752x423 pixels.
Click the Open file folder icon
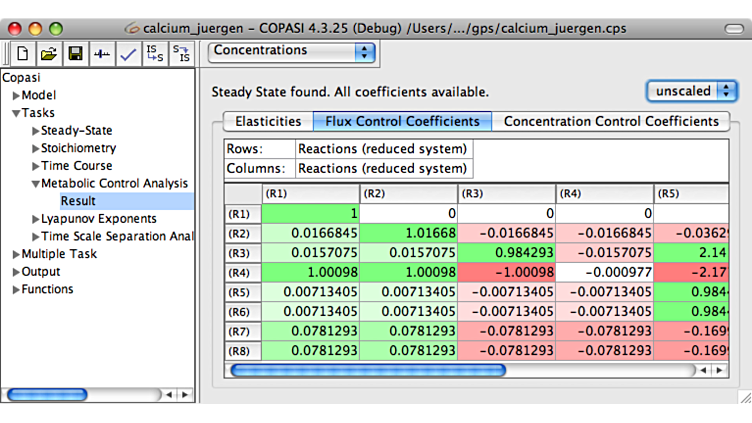tap(48, 54)
